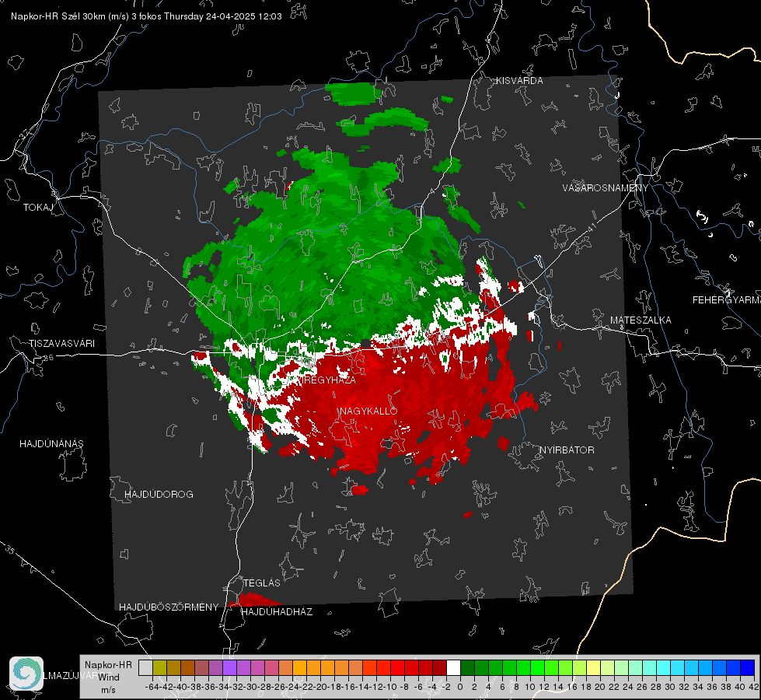Click the NAGYKÁLLÓ label over red echoes
Screen dimensions: 761x700
pos(368,411)
